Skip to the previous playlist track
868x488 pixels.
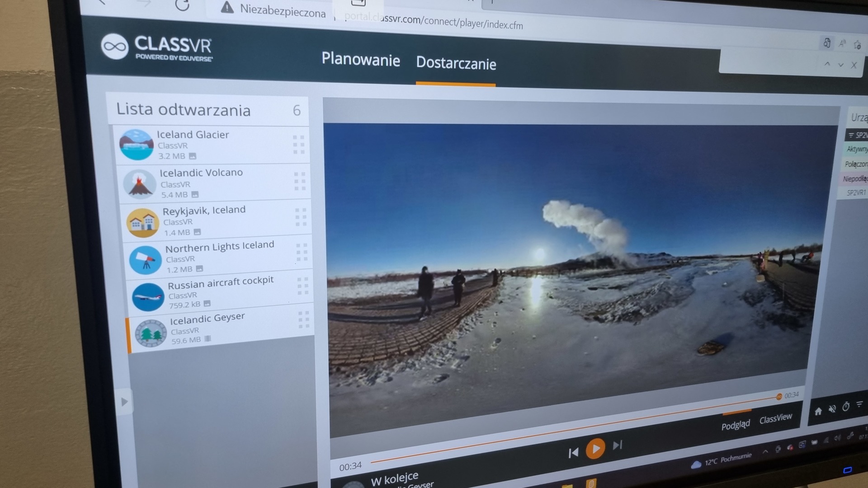[x=573, y=452]
